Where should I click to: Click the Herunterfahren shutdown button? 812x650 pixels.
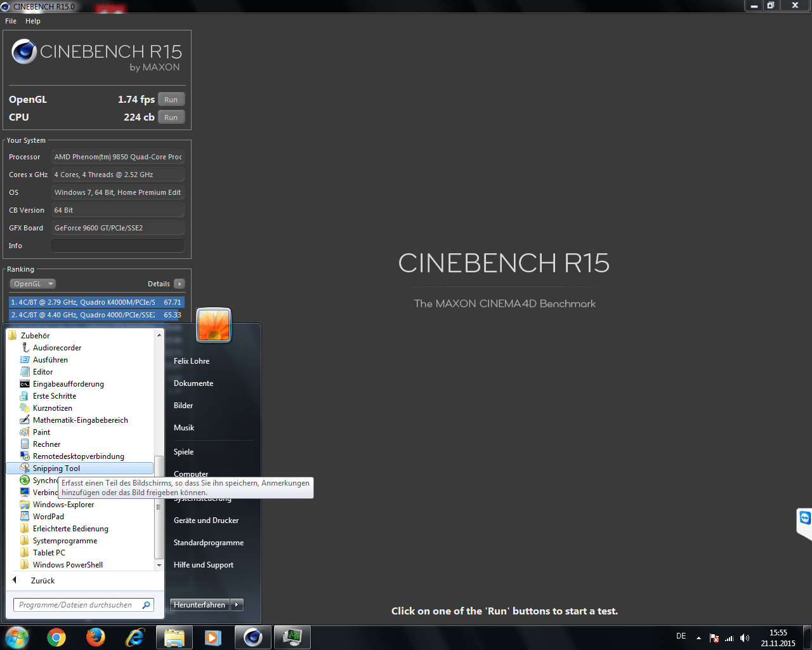[x=200, y=605]
